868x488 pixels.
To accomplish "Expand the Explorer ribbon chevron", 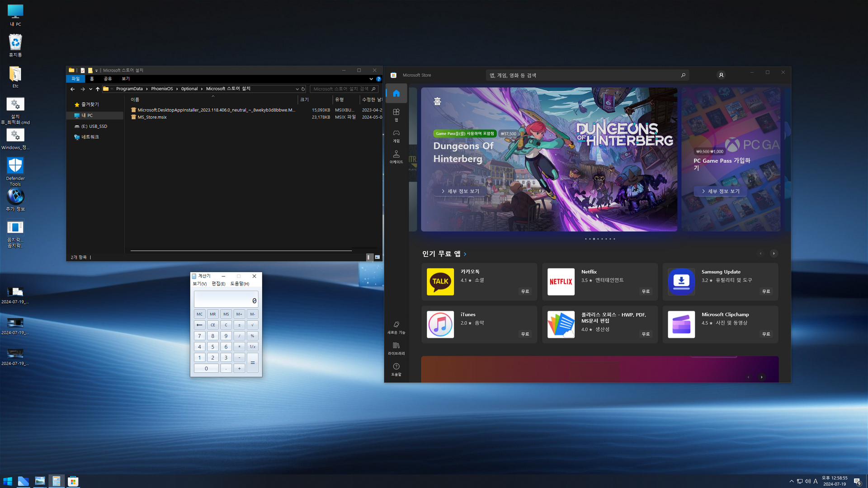I will coord(371,79).
